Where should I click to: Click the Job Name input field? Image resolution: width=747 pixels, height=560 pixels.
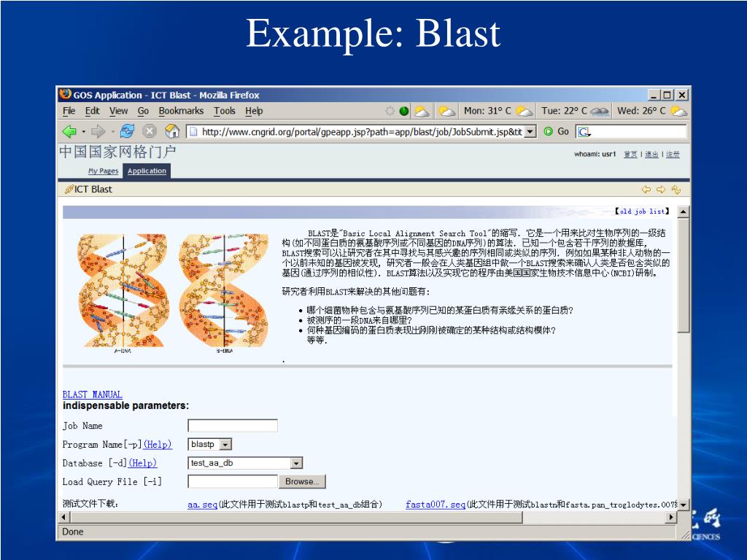coord(233,425)
